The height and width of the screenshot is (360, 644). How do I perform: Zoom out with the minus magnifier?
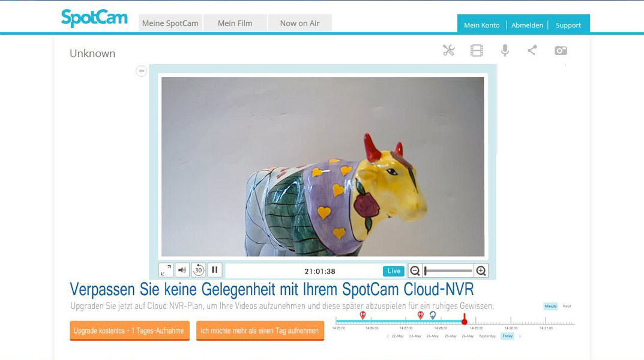(x=415, y=271)
